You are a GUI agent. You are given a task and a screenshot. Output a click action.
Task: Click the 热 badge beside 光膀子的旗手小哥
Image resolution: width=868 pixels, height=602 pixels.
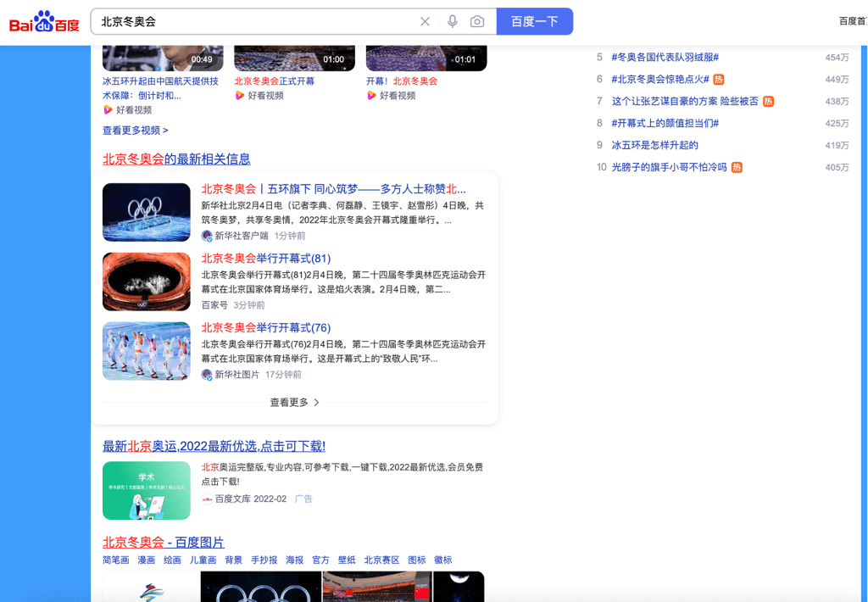(x=737, y=167)
